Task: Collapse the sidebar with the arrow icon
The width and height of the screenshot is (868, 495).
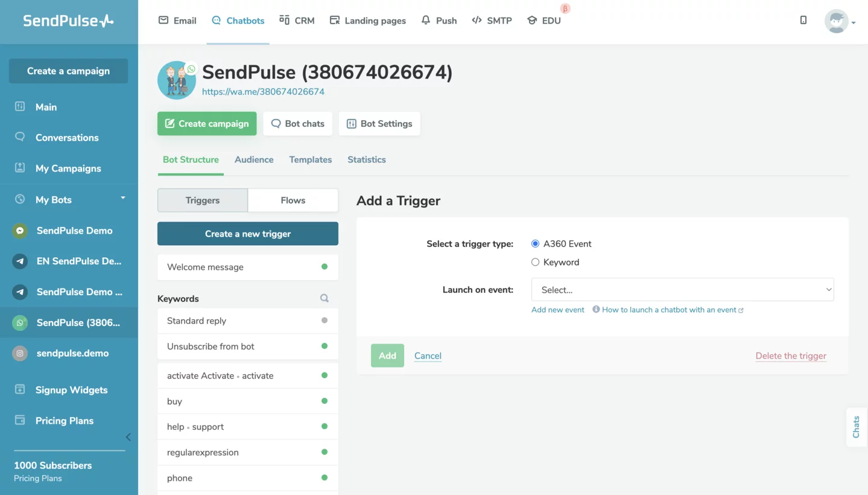Action: (x=128, y=437)
